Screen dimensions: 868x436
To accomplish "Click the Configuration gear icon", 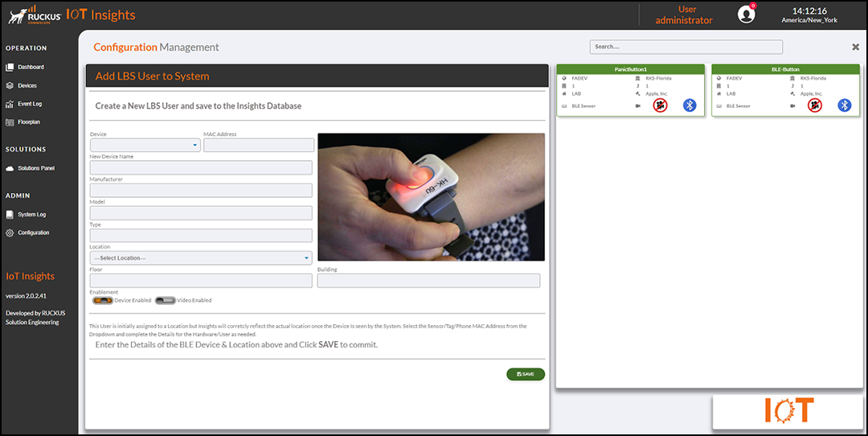I will point(10,232).
